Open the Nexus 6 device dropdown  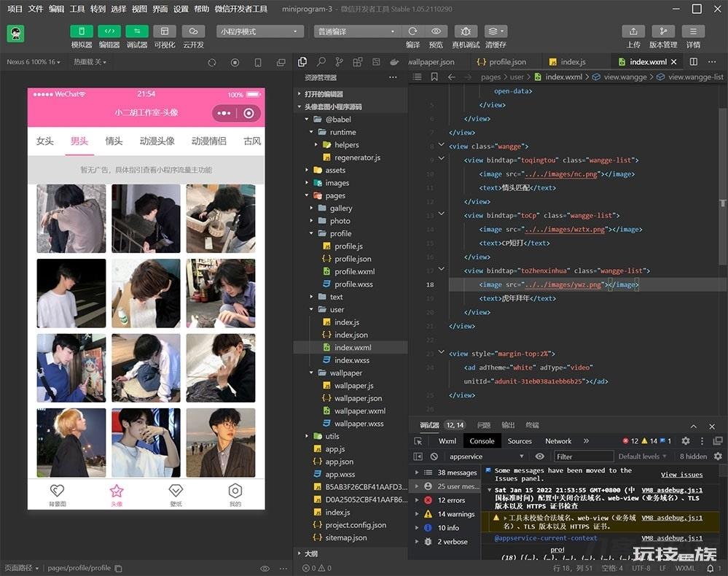(34, 62)
